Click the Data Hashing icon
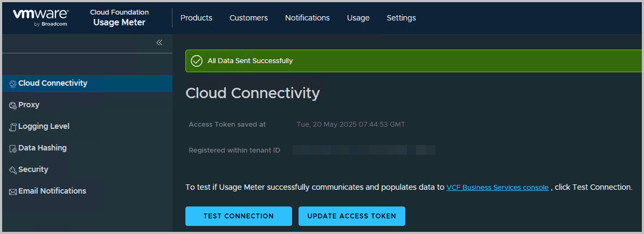 click(13, 148)
